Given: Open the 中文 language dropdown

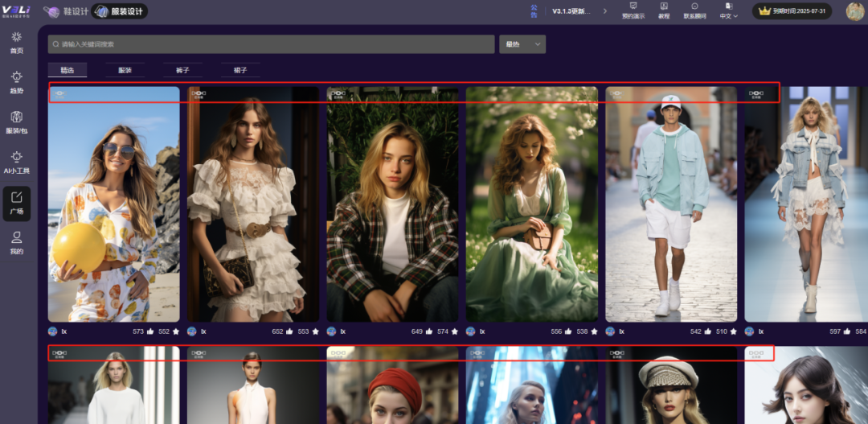Looking at the screenshot, I should 728,11.
